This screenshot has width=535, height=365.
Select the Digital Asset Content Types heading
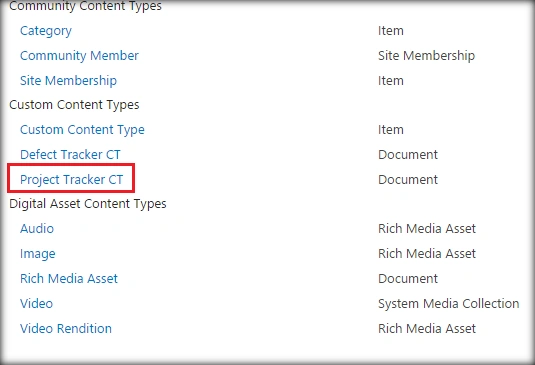pos(88,204)
